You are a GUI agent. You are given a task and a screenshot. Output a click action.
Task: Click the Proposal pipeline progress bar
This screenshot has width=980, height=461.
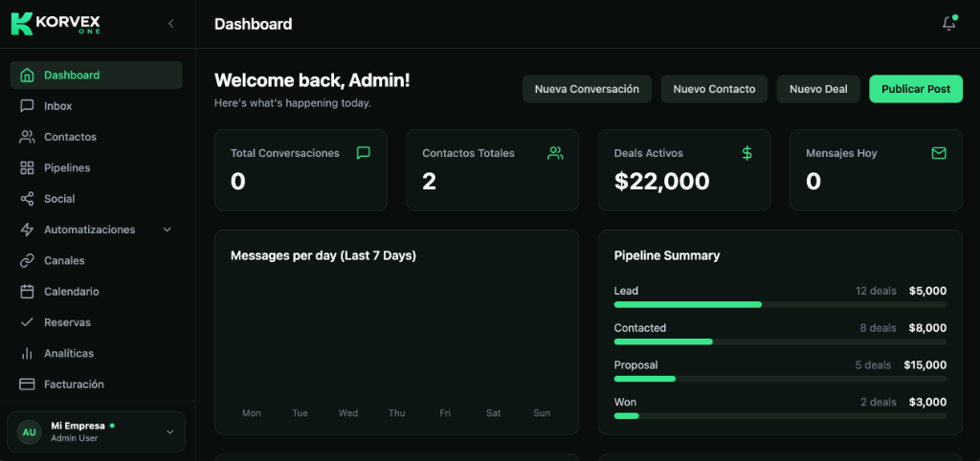[780, 379]
